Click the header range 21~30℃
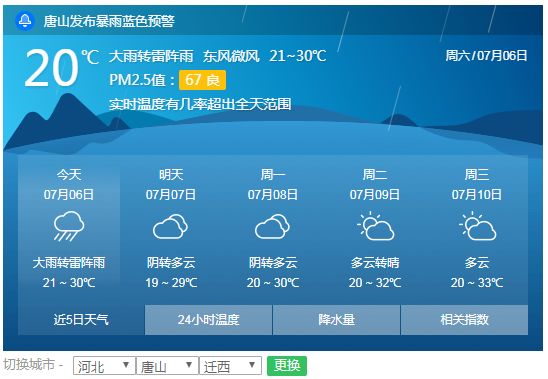Image resolution: width=548 pixels, height=379 pixels. coord(298,56)
